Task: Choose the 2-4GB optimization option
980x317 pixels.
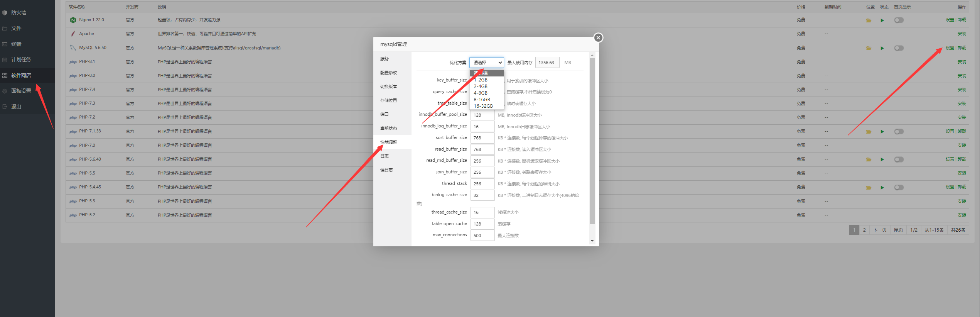Action: (487, 86)
